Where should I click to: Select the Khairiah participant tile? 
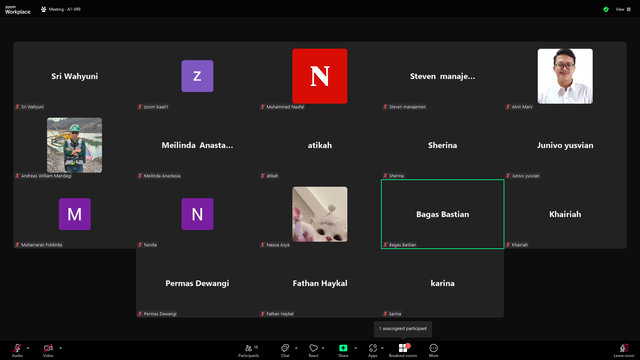565,214
